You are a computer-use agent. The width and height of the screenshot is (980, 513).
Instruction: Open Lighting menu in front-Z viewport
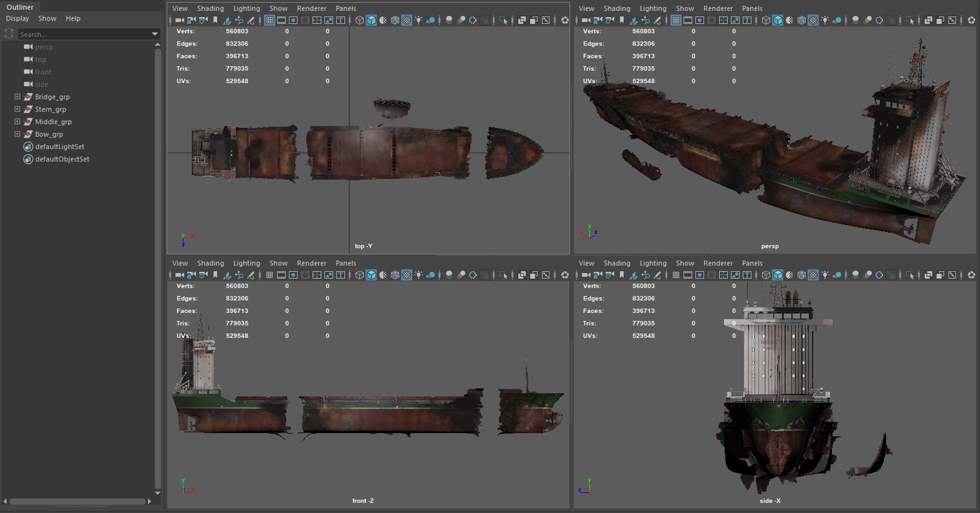247,263
